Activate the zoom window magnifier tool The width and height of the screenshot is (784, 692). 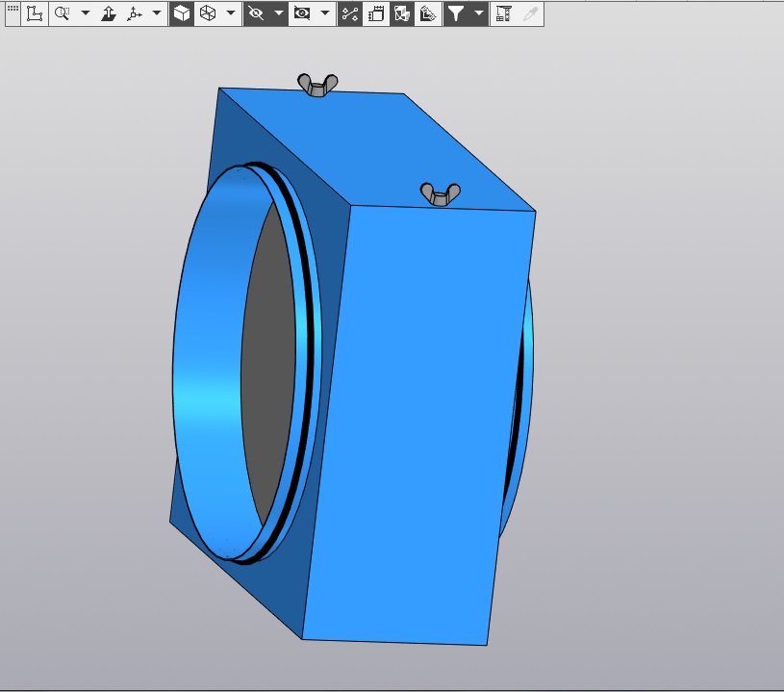pyautogui.click(x=62, y=13)
